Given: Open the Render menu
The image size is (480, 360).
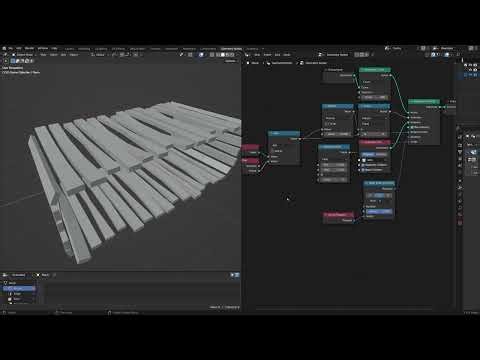Looking at the screenshot, I should coord(29,49).
